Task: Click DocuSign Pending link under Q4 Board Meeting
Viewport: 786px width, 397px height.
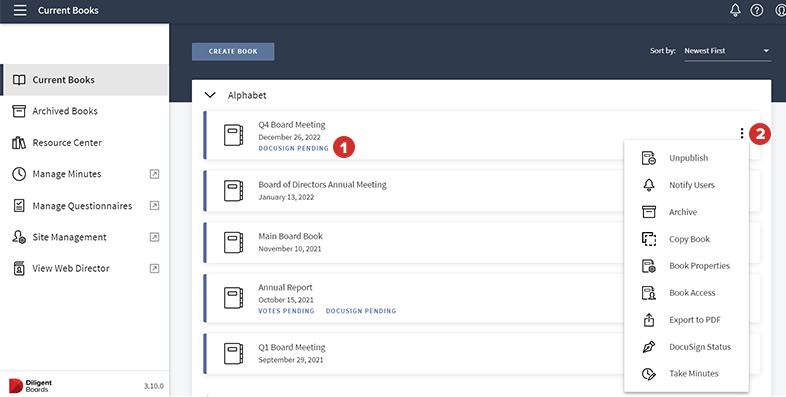Action: [293, 148]
